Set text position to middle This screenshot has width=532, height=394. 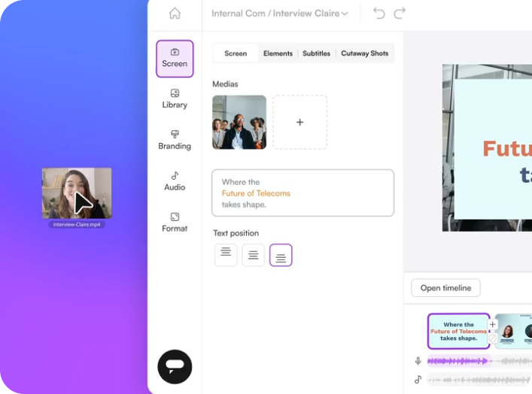pyautogui.click(x=253, y=255)
